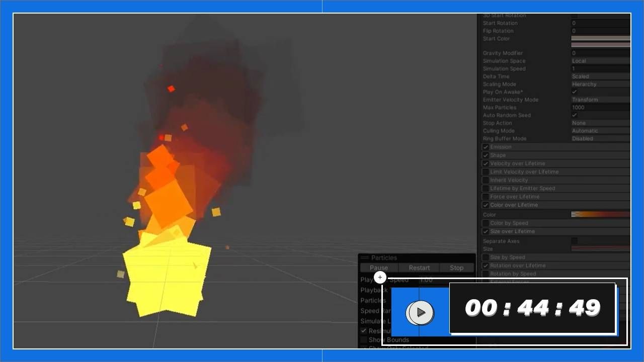Viewport: 644px width, 362px height.
Task: Click the Gravity Modifier label
Action: (503, 53)
